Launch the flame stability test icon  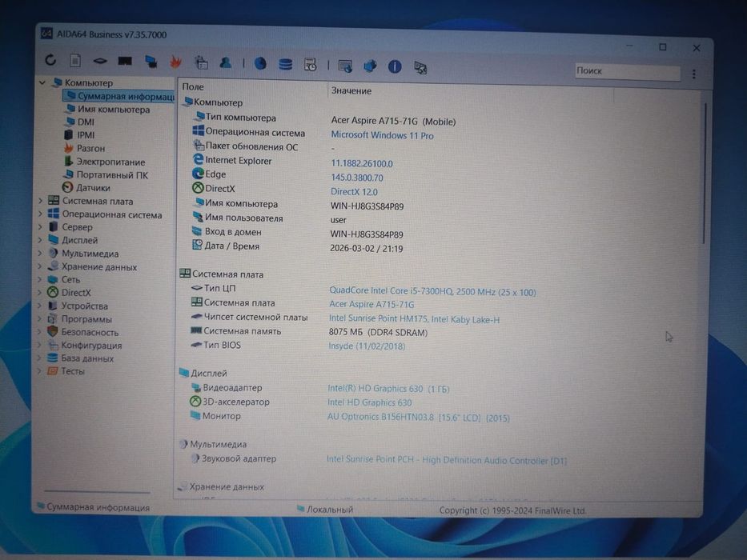click(x=176, y=62)
